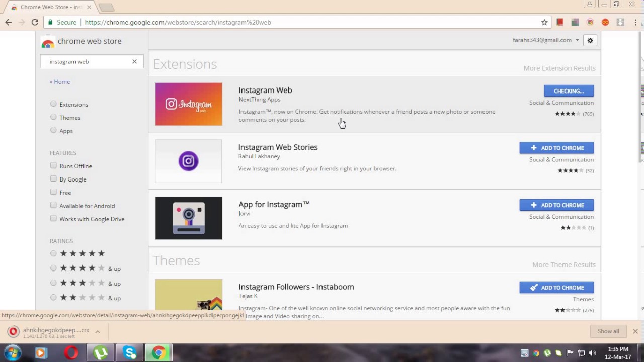Bookmark this page with the star icon

point(544,22)
